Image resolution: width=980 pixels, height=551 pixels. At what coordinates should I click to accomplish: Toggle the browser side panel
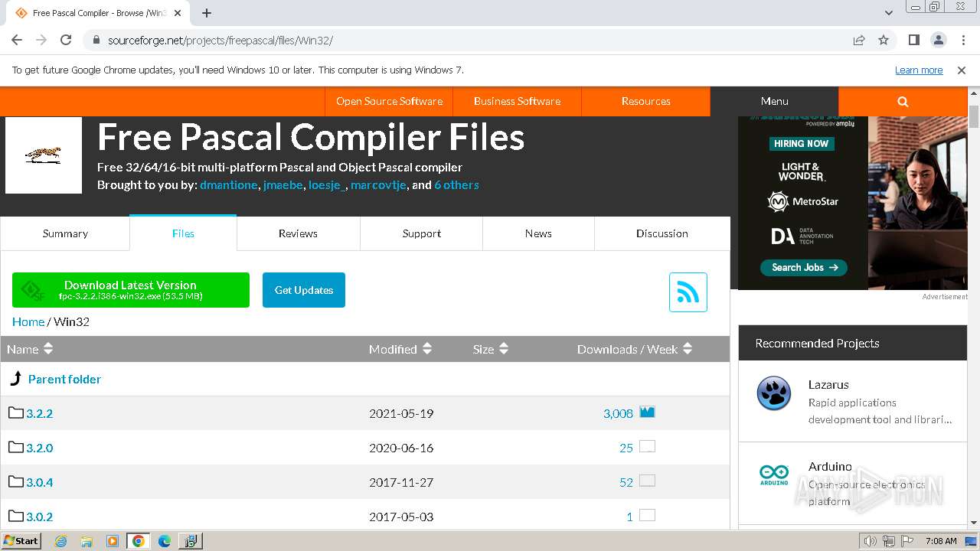coord(914,40)
